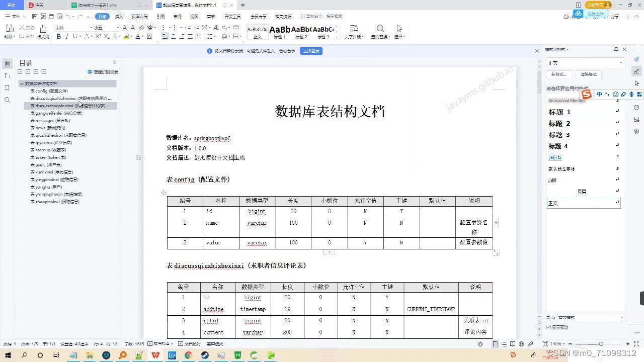Select Heading 2 in styles list
Viewport: 644px width, 362px height.
point(584,124)
